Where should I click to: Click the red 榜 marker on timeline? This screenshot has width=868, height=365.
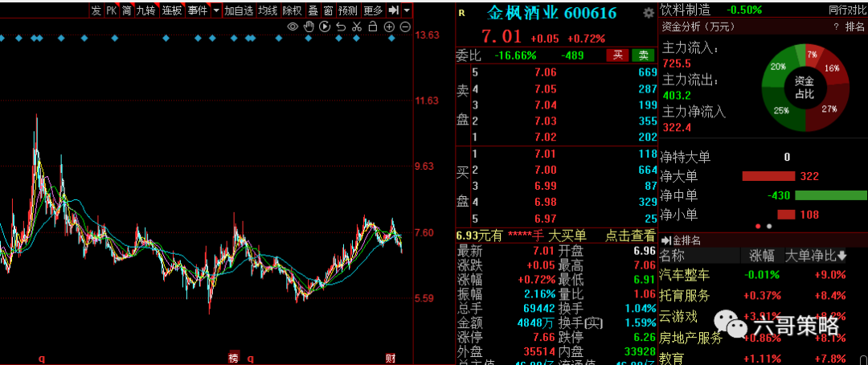pos(234,359)
